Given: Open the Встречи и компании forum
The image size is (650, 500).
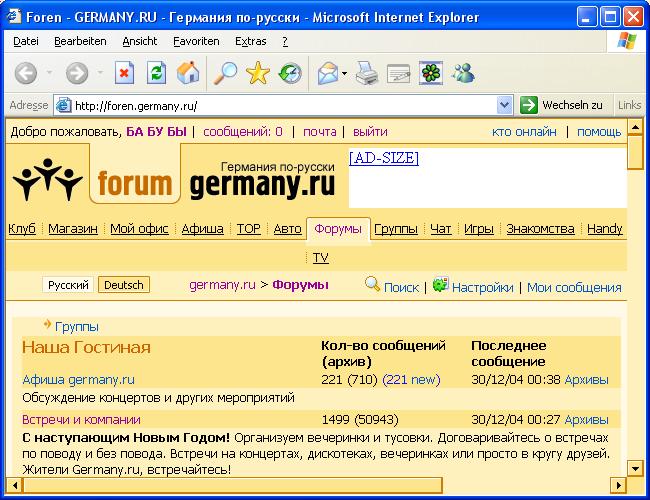Looking at the screenshot, I should (x=81, y=420).
